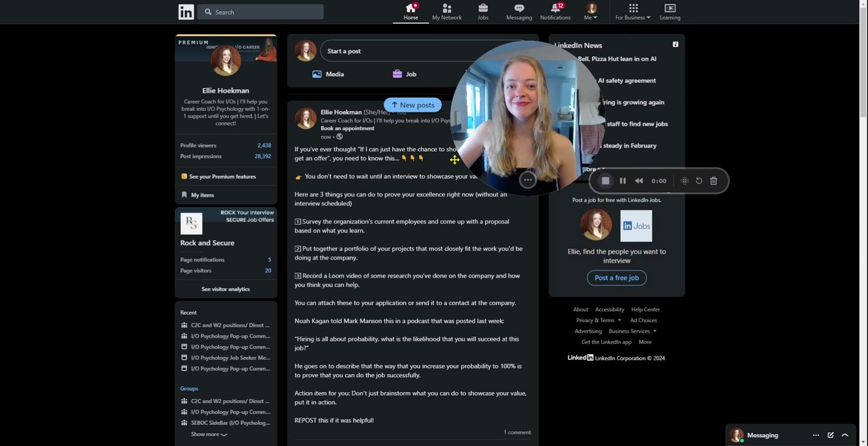Click the New posts pill button
The image size is (868, 446).
click(412, 105)
